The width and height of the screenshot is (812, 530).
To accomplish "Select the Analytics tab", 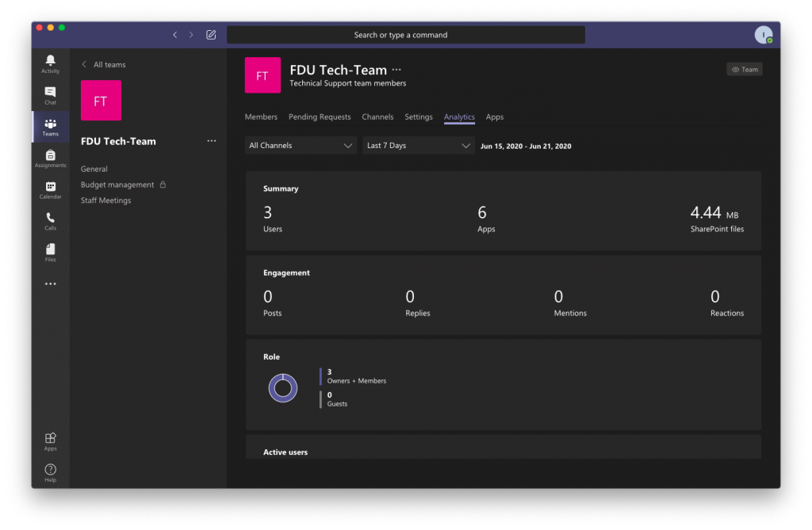I will tap(459, 117).
